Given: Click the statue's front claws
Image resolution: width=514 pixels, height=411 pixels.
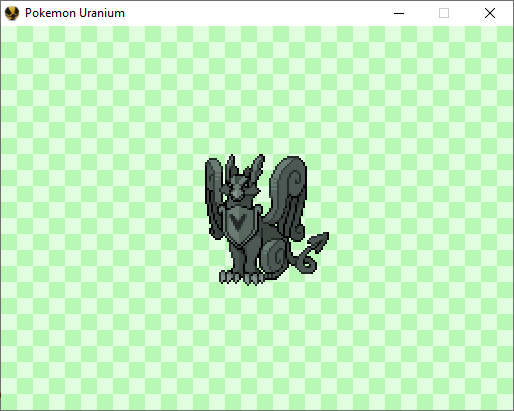Looking at the screenshot, I should click(241, 278).
